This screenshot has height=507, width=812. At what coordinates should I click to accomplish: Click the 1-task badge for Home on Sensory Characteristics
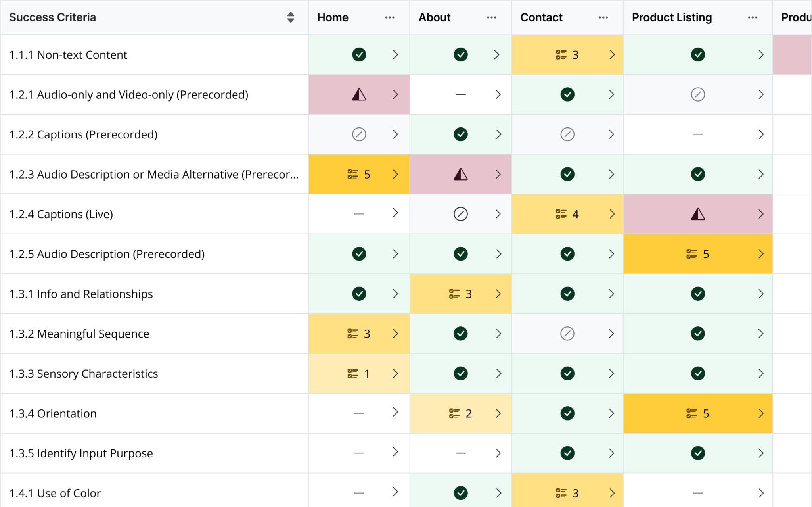click(358, 373)
